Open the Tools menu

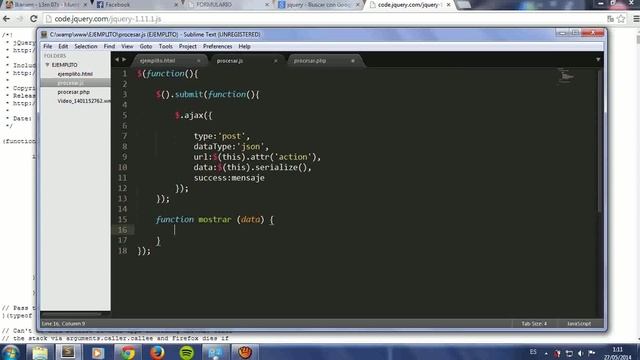(165, 47)
